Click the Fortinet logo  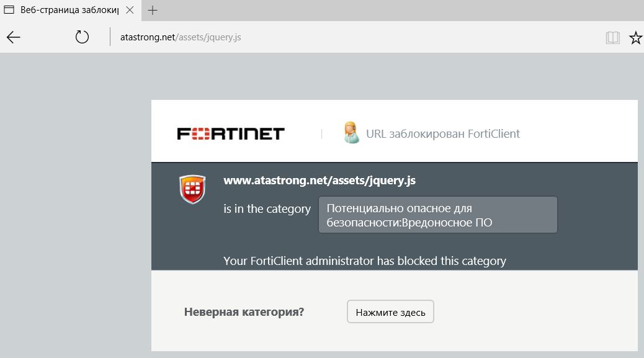[231, 133]
